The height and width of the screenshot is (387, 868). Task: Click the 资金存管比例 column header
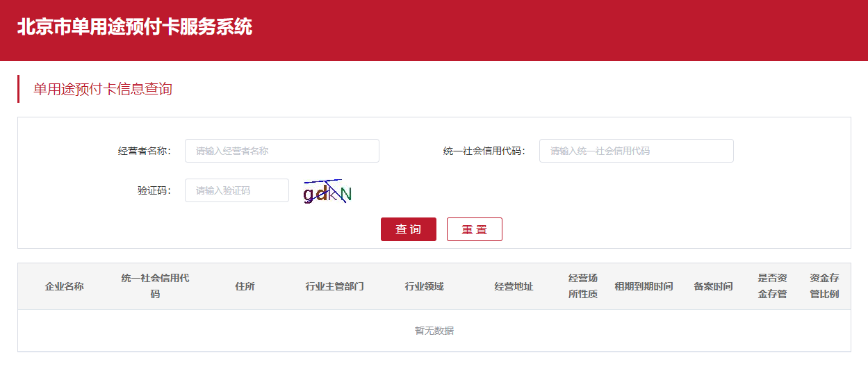[x=824, y=286]
